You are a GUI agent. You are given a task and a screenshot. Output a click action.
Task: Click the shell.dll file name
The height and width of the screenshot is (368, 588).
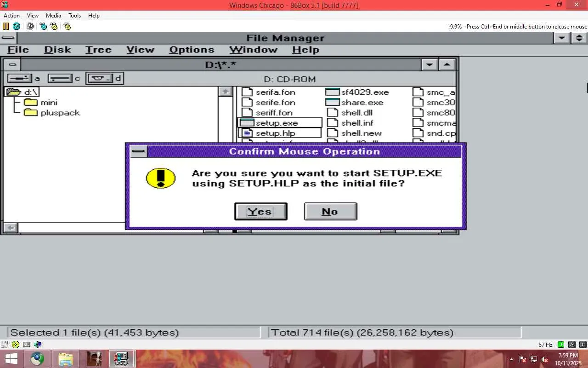coord(357,113)
